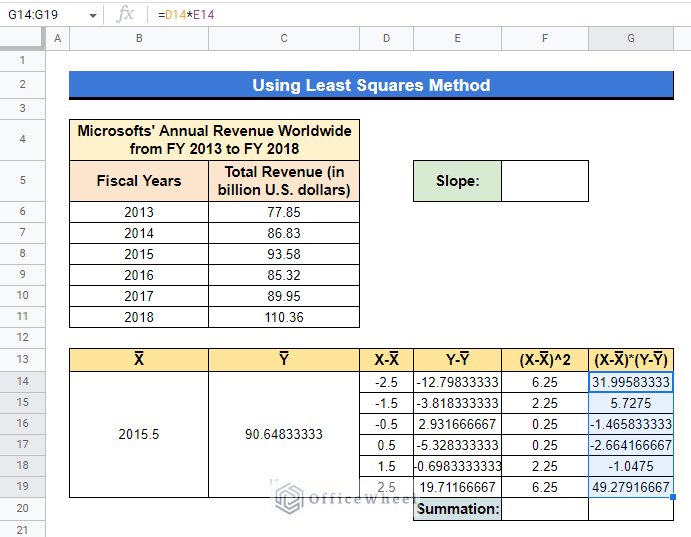Select the cell with -3.818333333
The image size is (691, 537).
457,403
